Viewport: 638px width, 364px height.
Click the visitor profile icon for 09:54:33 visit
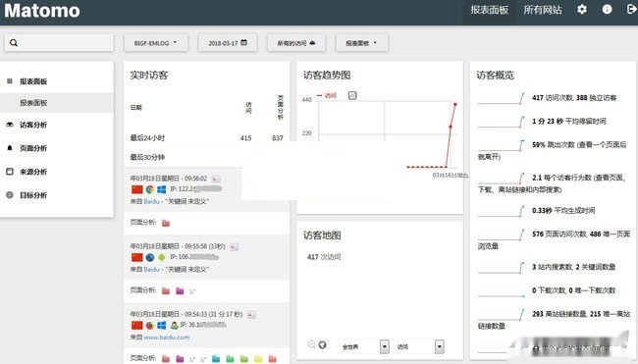251,314
